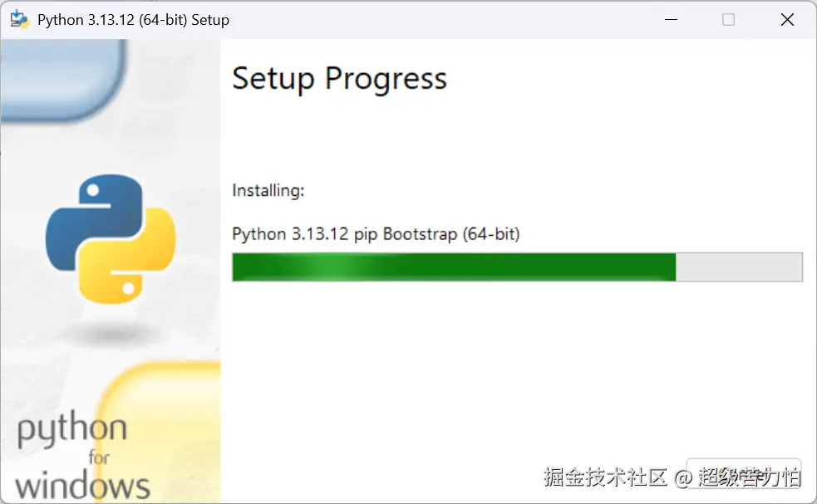Close the Python 3.13.12 Setup window

[x=787, y=20]
